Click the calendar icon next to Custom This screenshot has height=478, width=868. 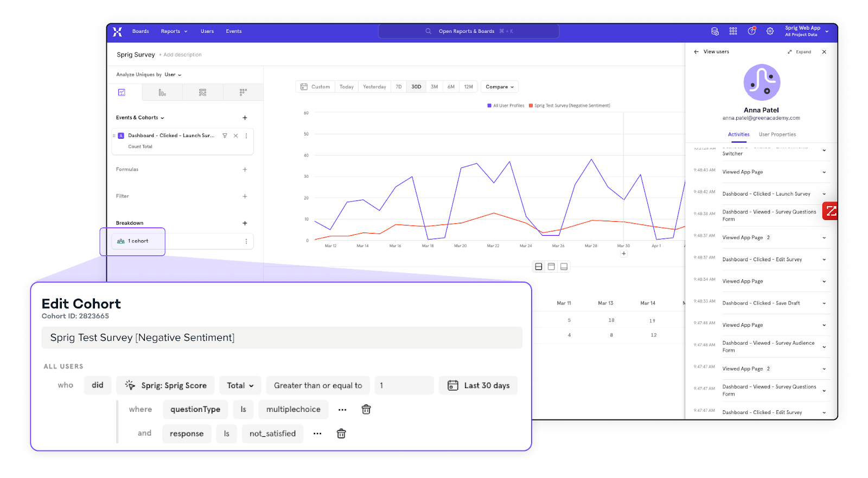click(x=304, y=87)
